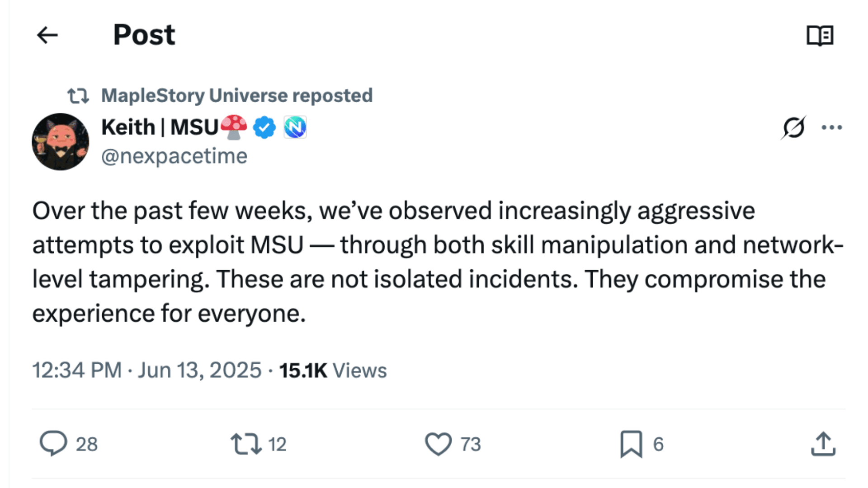
Task: Open Keith's profile via @nexpacetime handle
Action: (x=174, y=155)
